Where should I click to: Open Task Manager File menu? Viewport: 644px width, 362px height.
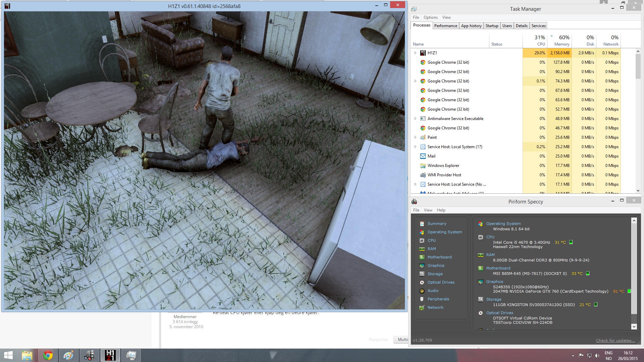416,17
